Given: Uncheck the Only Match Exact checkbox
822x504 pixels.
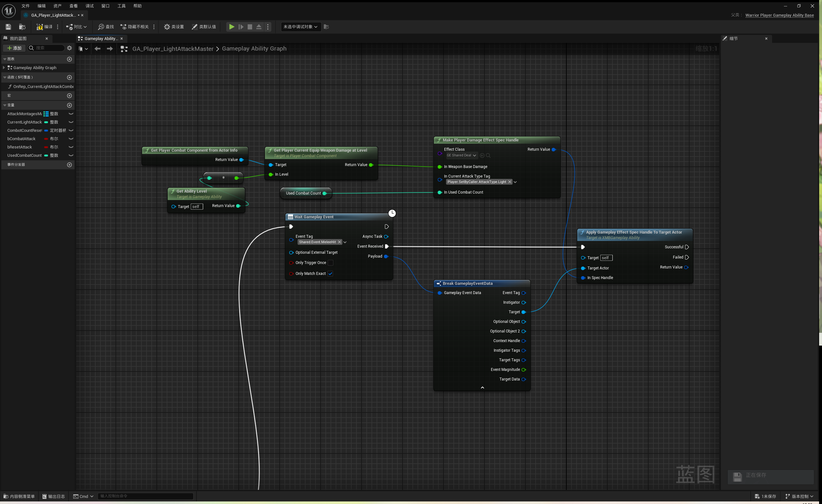Looking at the screenshot, I should click(x=330, y=274).
